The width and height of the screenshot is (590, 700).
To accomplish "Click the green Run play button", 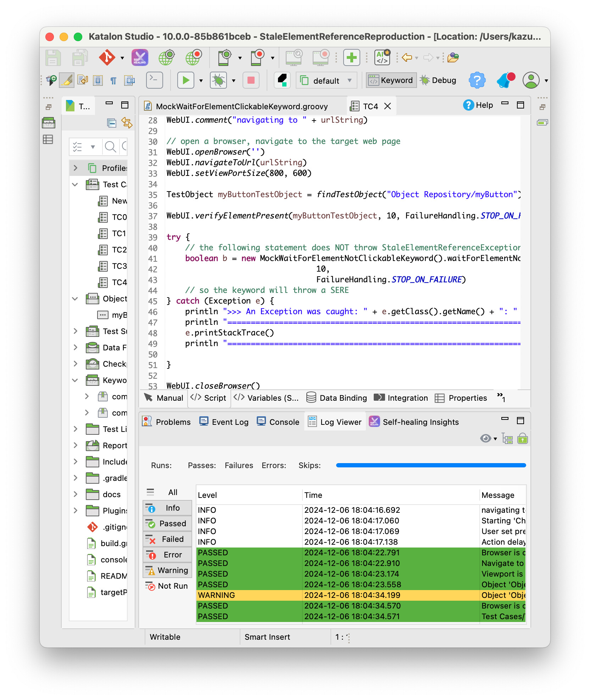I will point(185,80).
